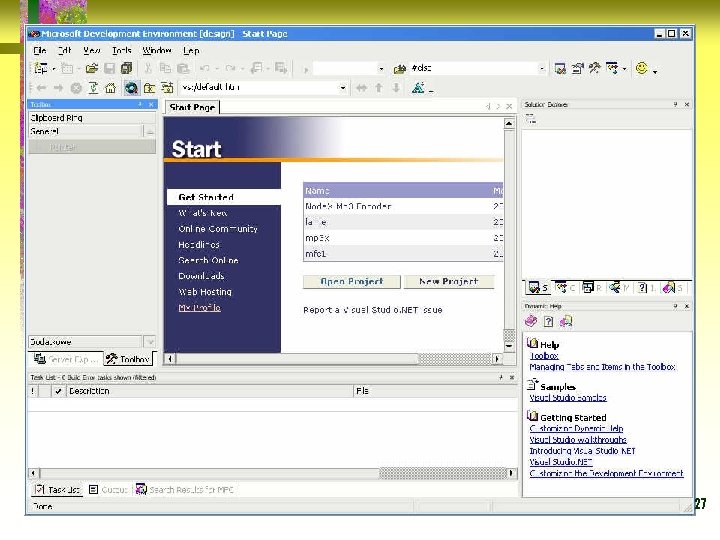The image size is (720, 540).
Task: Switch to the Server Explorer tab
Action: [66, 359]
